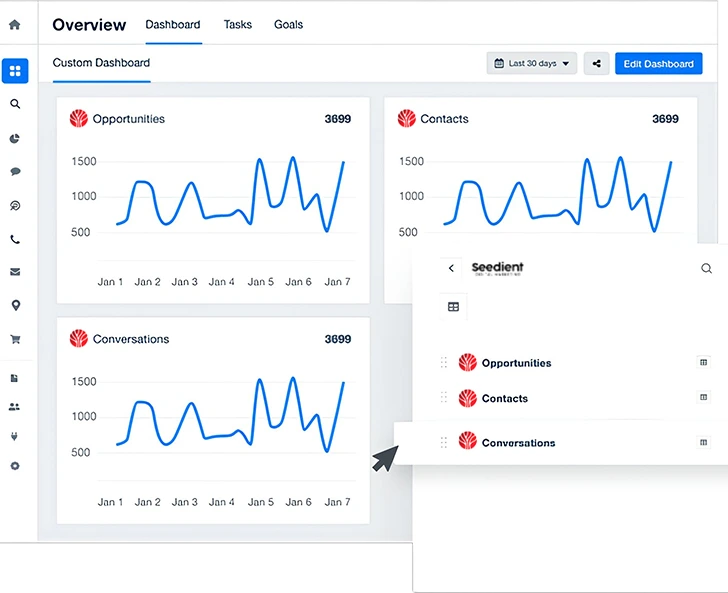This screenshot has height=593, width=728.
Task: Open the chat bubble icon in sidebar
Action: pos(15,171)
